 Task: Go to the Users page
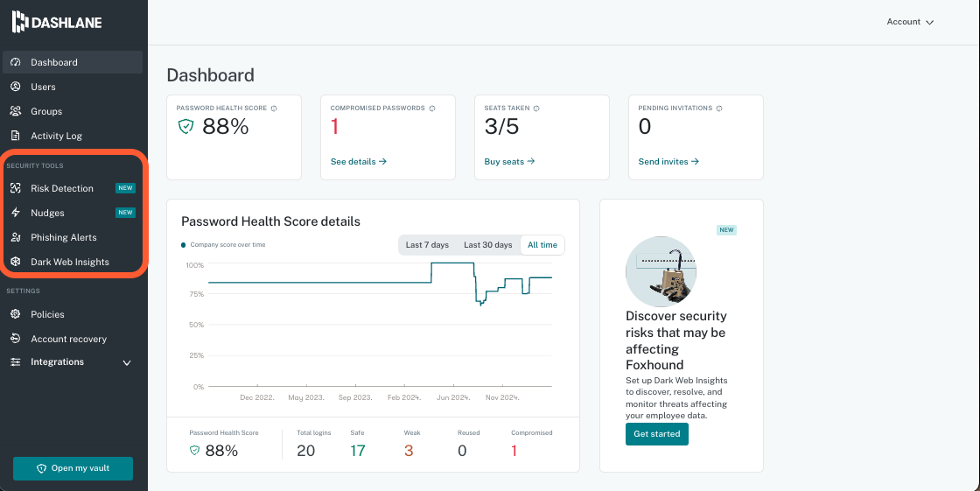coord(73,87)
